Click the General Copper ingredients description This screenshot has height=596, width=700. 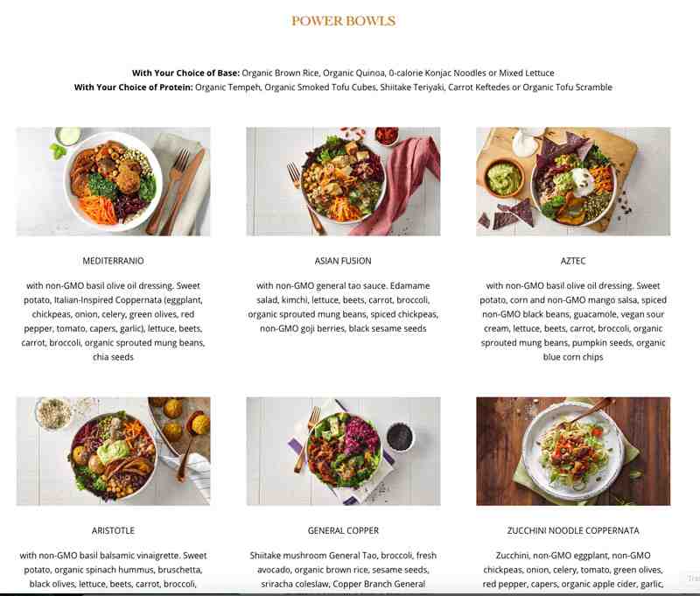tap(343, 570)
